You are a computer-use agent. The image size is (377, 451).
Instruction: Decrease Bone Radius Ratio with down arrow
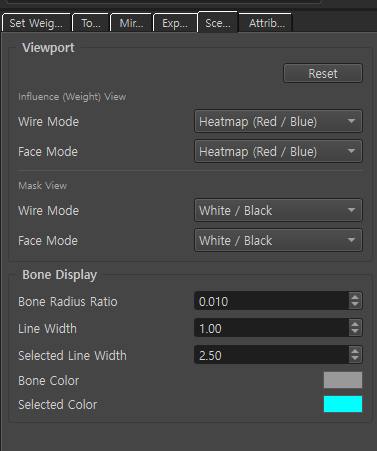[355, 305]
